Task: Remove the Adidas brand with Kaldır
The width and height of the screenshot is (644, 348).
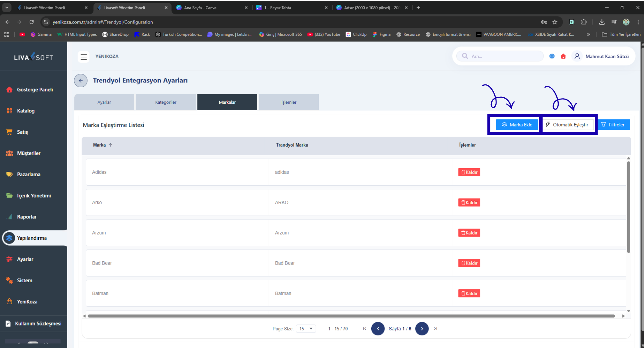Action: (469, 172)
